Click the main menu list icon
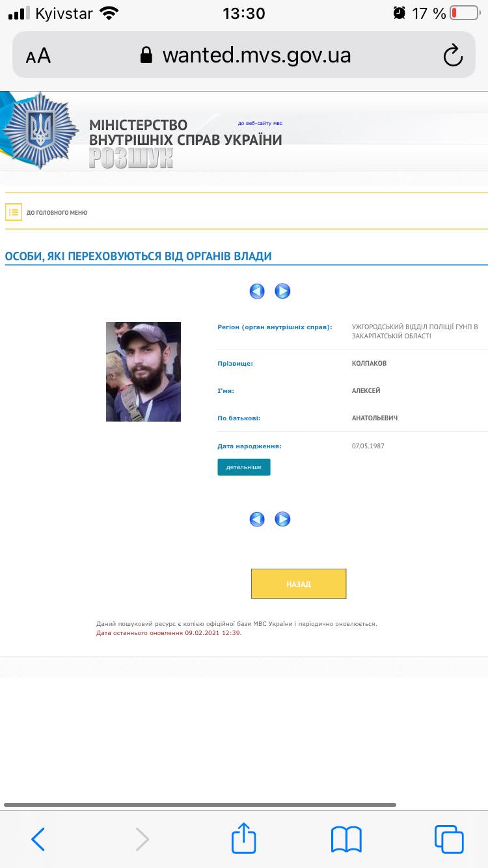This screenshot has width=488, height=868. [14, 212]
